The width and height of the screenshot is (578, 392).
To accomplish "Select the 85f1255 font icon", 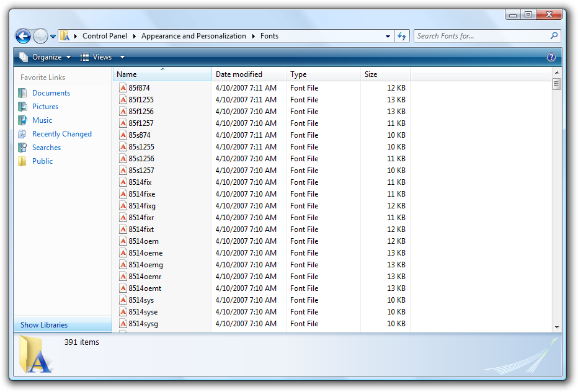I will coord(123,100).
